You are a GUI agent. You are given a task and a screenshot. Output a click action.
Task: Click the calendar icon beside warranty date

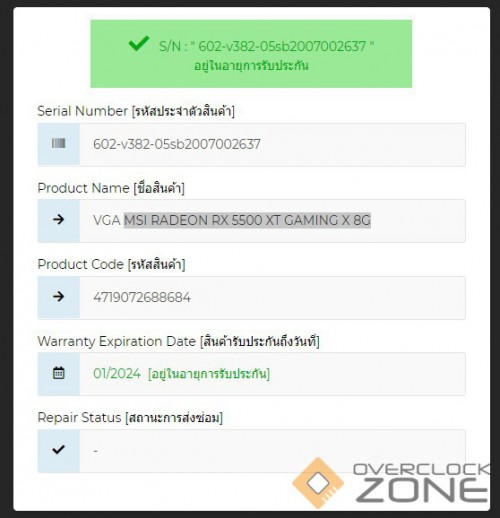pos(58,373)
